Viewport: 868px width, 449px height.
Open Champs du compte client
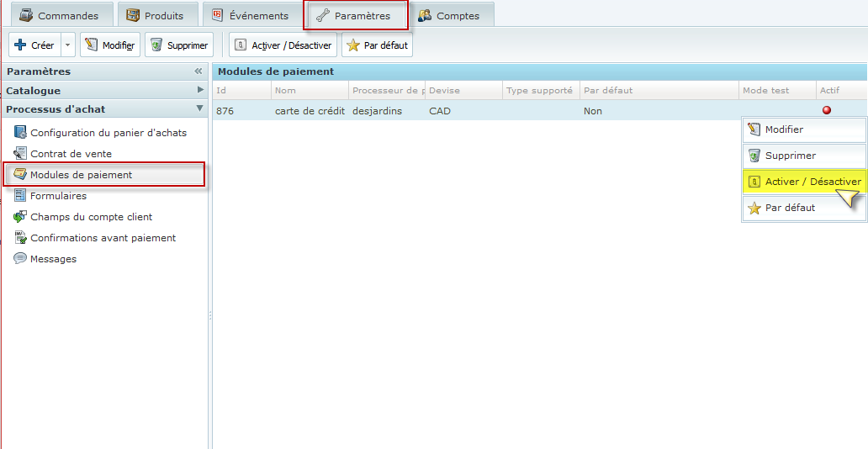tap(92, 217)
